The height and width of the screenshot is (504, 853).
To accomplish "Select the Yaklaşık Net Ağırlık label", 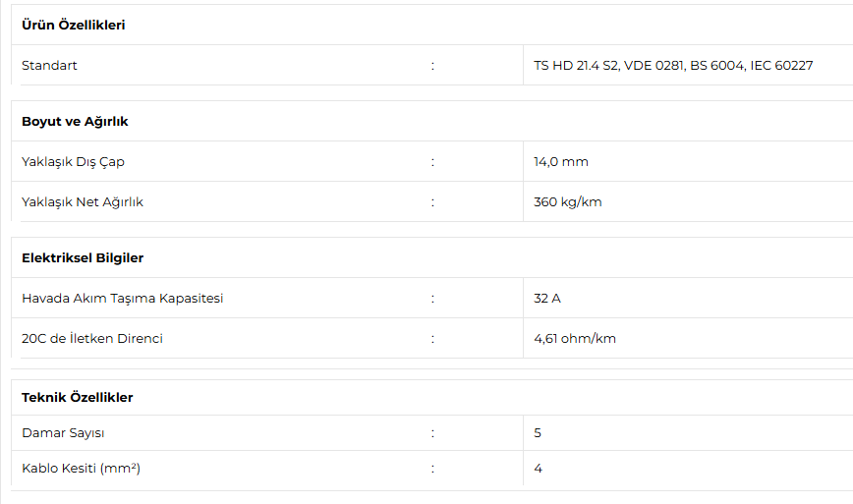I will [83, 201].
